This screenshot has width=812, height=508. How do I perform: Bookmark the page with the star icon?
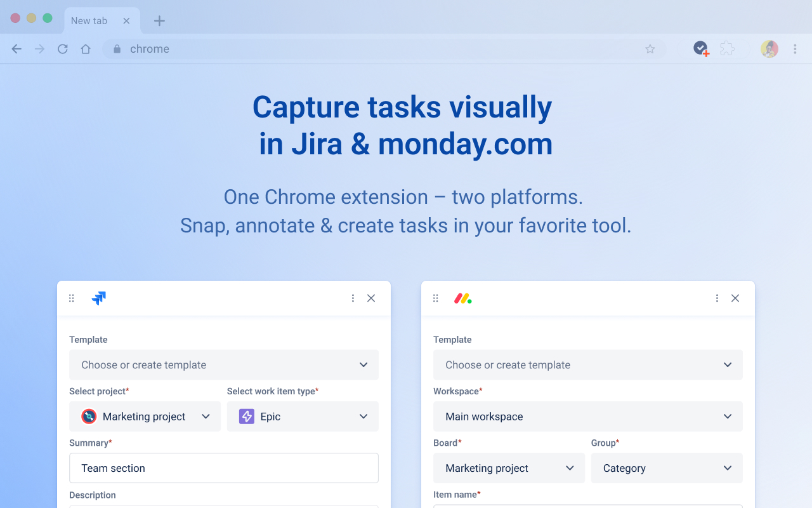click(x=650, y=48)
